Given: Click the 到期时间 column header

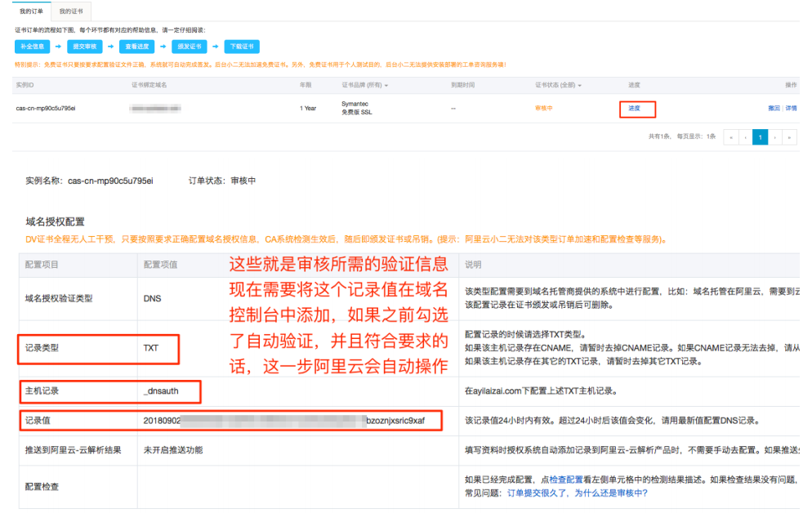Looking at the screenshot, I should [x=462, y=85].
